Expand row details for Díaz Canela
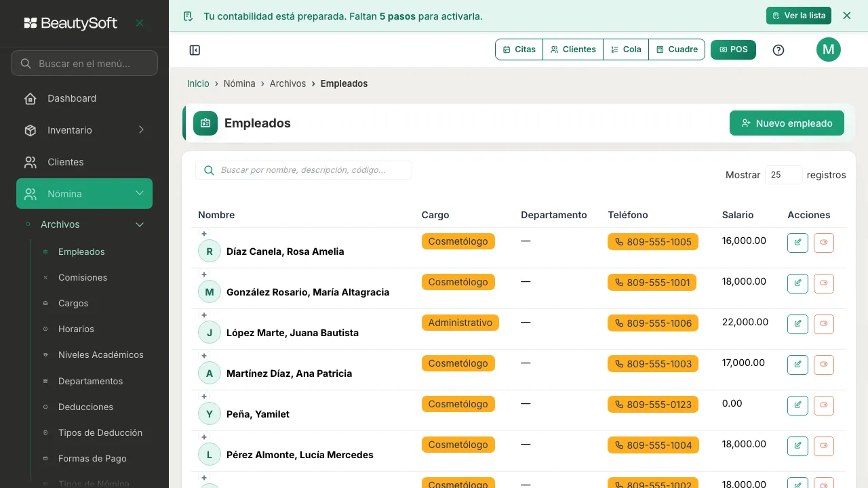This screenshot has width=868, height=488. [x=204, y=234]
